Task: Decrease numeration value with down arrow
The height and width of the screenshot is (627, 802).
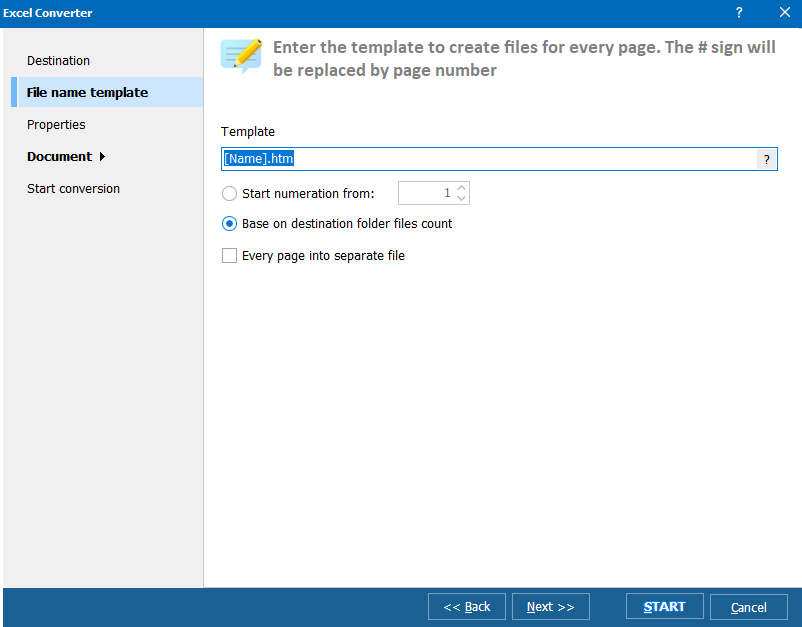Action: pyautogui.click(x=461, y=198)
